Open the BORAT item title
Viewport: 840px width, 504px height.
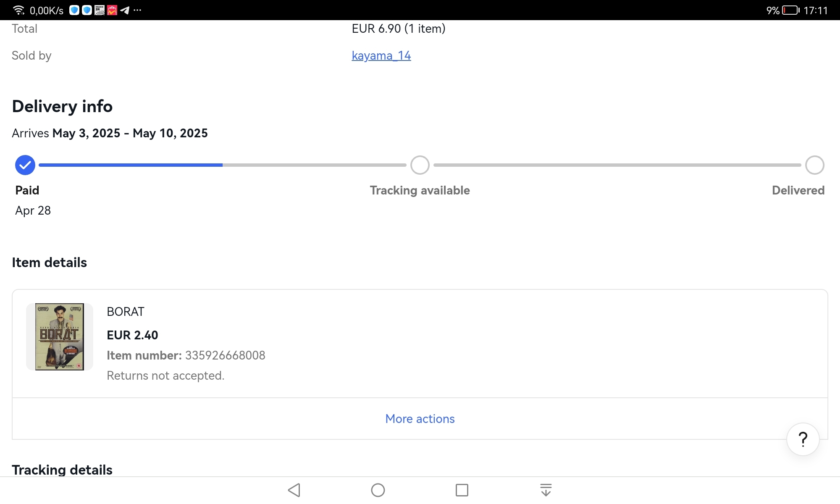(126, 312)
